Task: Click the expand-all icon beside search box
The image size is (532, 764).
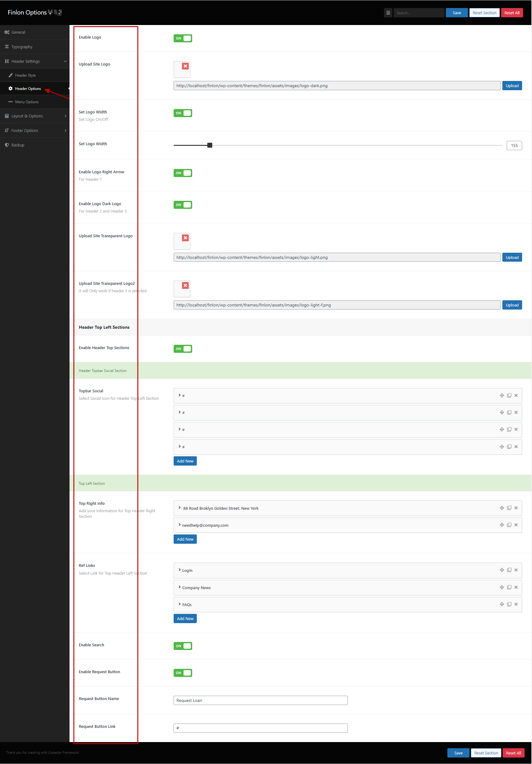Action: click(388, 13)
